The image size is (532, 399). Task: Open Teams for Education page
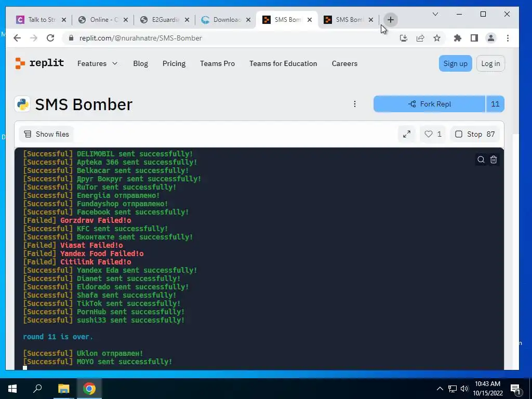(283, 63)
